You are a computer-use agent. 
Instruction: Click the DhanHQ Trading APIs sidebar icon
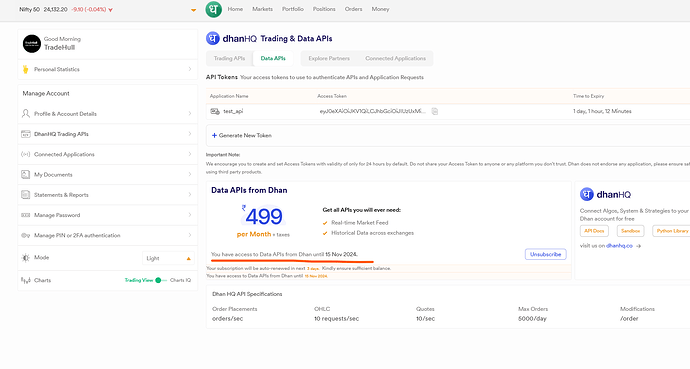pos(26,134)
